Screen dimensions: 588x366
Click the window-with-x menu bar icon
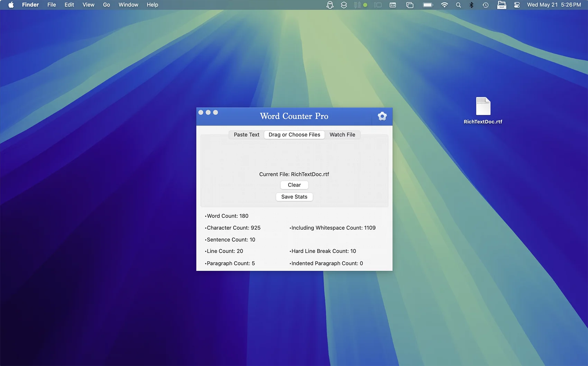[x=393, y=5]
